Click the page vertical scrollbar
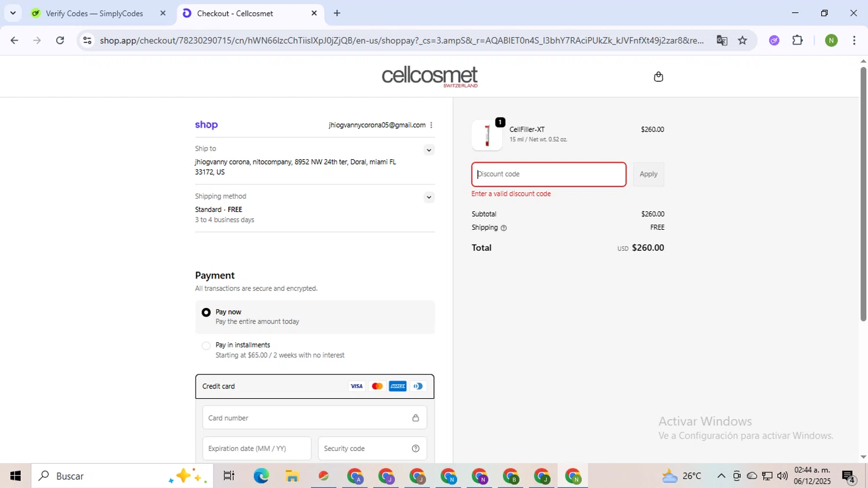 coord(863,194)
